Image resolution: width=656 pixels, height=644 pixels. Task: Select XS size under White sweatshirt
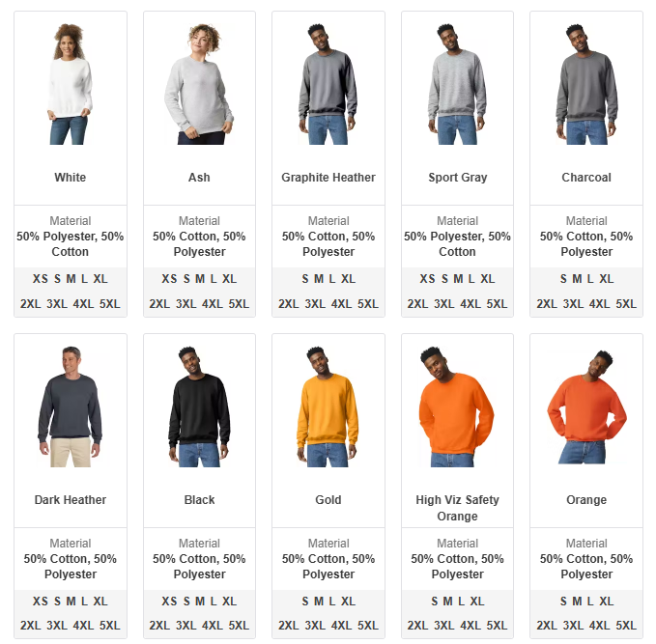click(x=41, y=279)
